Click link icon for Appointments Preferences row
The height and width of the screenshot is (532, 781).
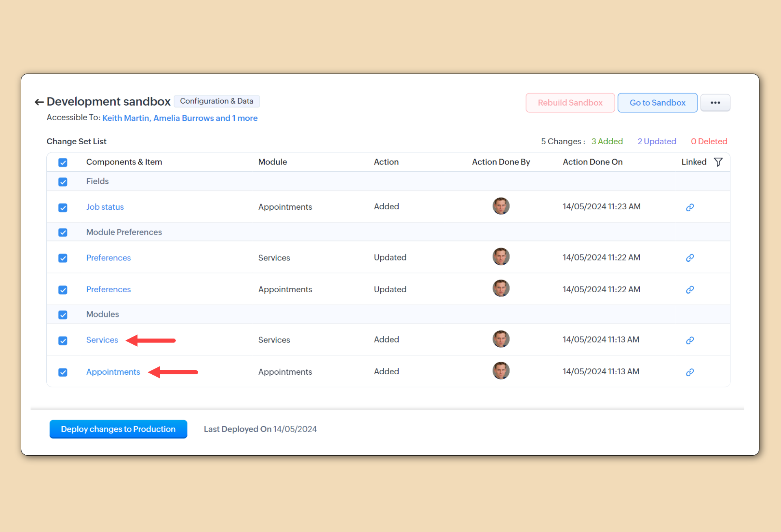pyautogui.click(x=690, y=290)
